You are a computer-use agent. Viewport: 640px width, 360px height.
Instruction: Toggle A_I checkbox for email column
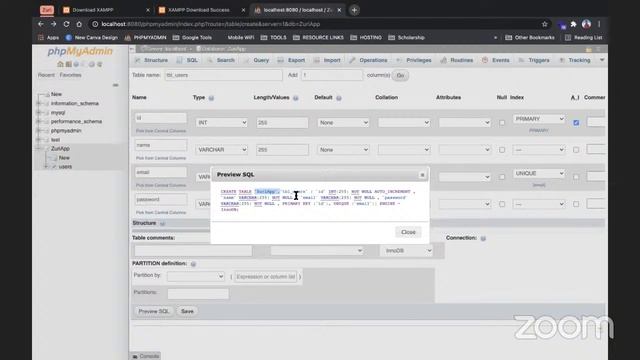click(x=576, y=177)
